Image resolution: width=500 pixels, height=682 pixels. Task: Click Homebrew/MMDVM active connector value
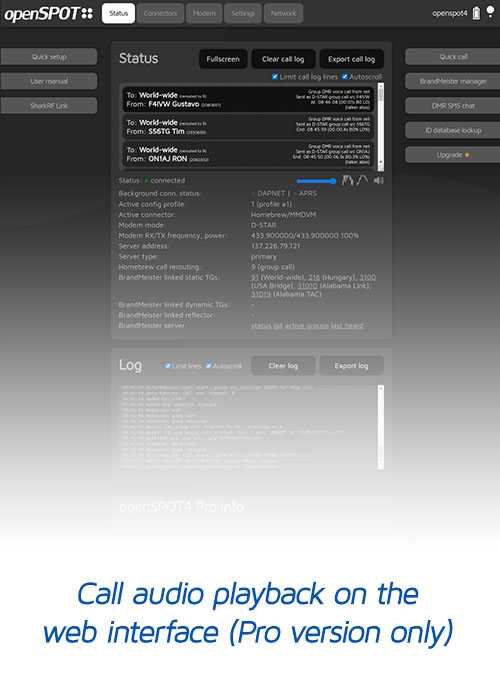283,214
